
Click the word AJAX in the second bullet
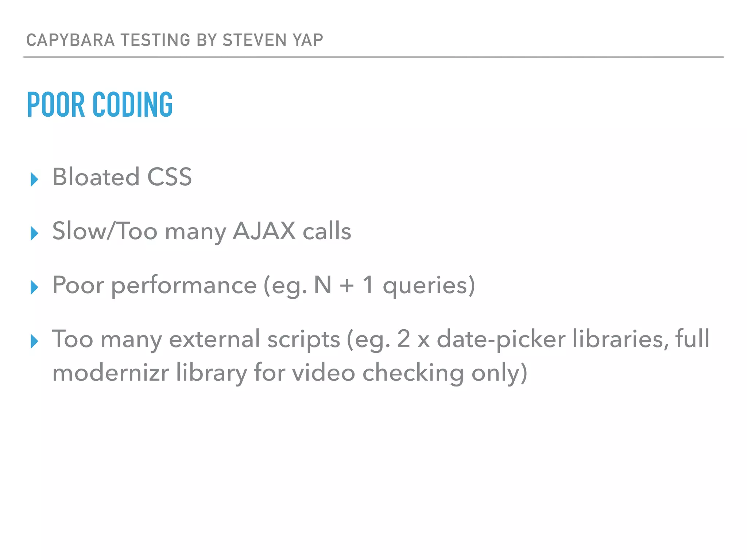(264, 231)
